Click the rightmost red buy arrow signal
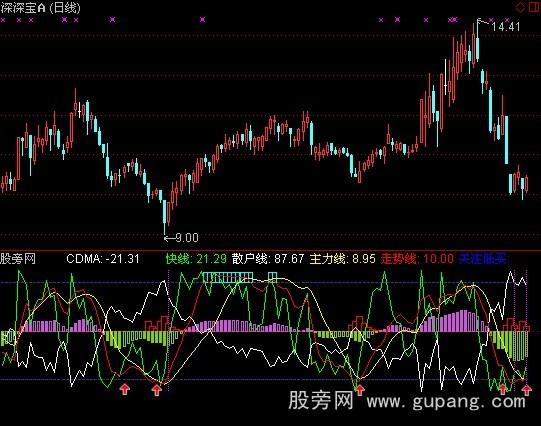 coord(526,390)
